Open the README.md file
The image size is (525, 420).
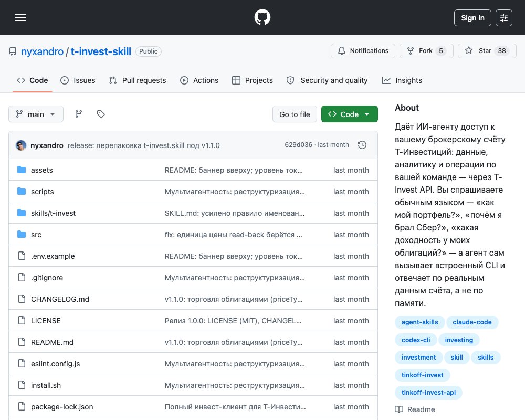[52, 342]
